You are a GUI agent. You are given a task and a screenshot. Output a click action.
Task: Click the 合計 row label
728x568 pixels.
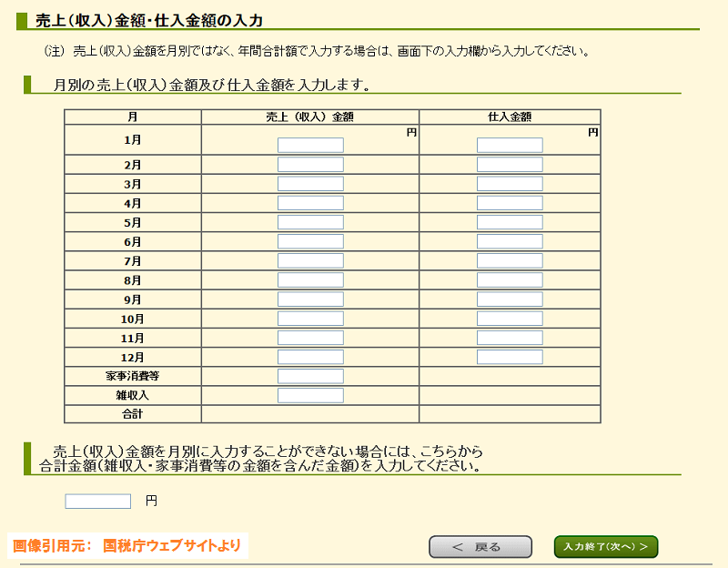132,414
